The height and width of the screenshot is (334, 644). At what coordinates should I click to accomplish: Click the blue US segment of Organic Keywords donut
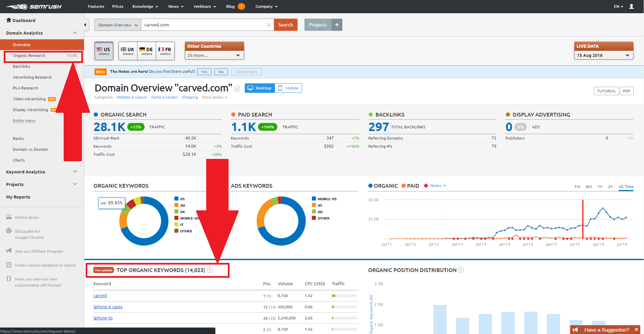point(159,234)
